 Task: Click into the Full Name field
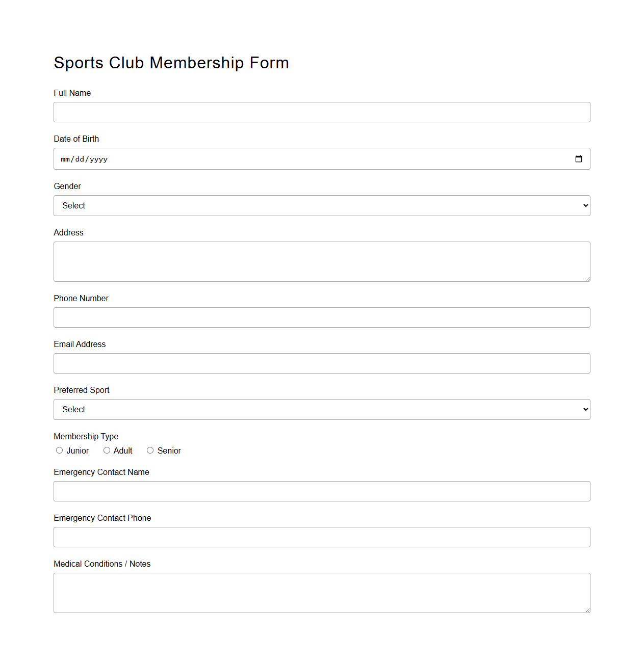[321, 112]
